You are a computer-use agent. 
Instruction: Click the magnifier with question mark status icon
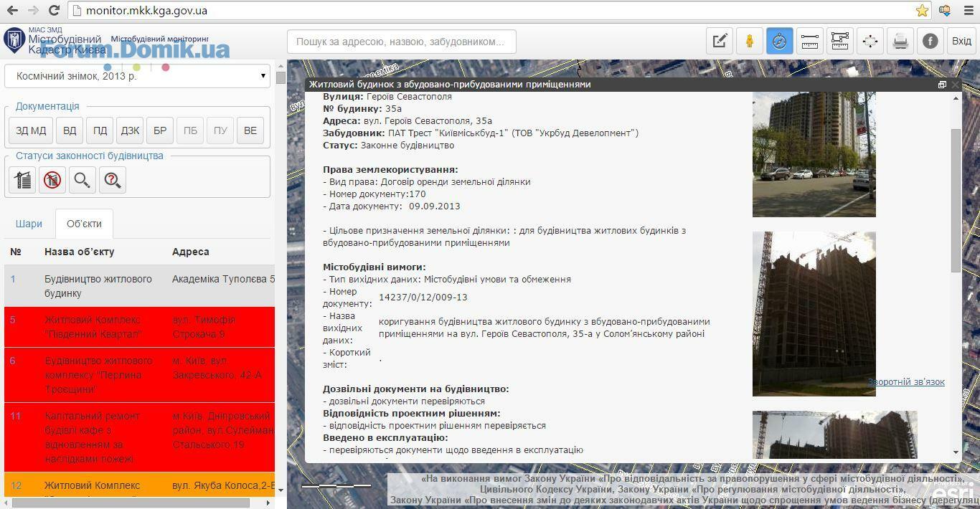click(113, 180)
